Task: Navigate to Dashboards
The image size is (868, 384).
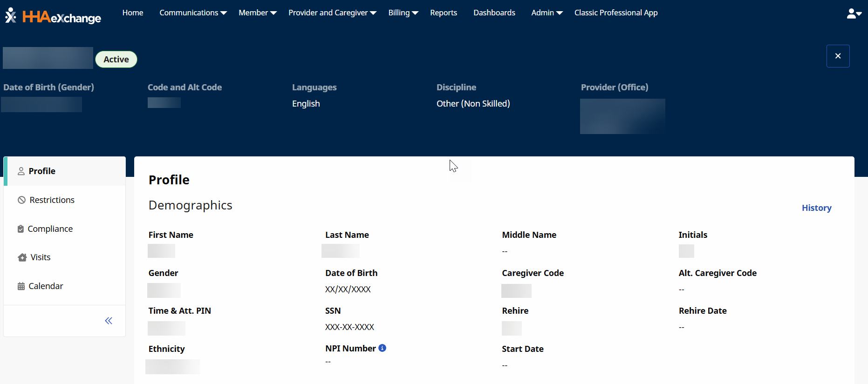Action: click(x=494, y=13)
